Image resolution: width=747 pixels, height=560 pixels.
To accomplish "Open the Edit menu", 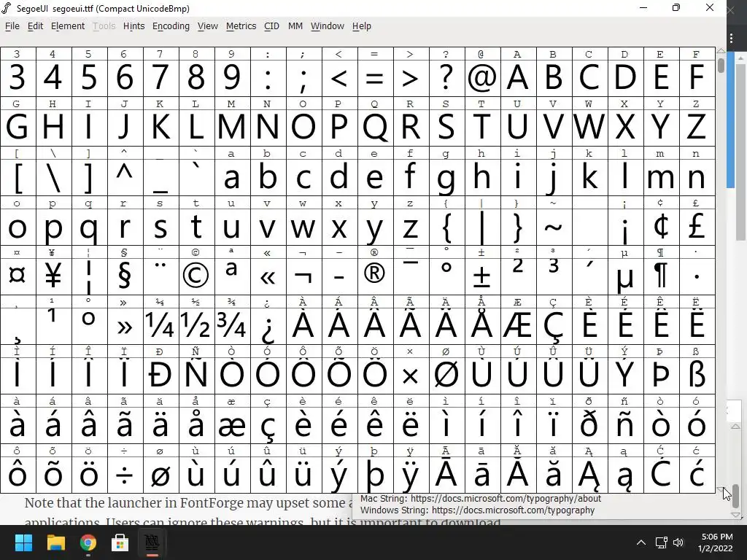I will point(35,26).
